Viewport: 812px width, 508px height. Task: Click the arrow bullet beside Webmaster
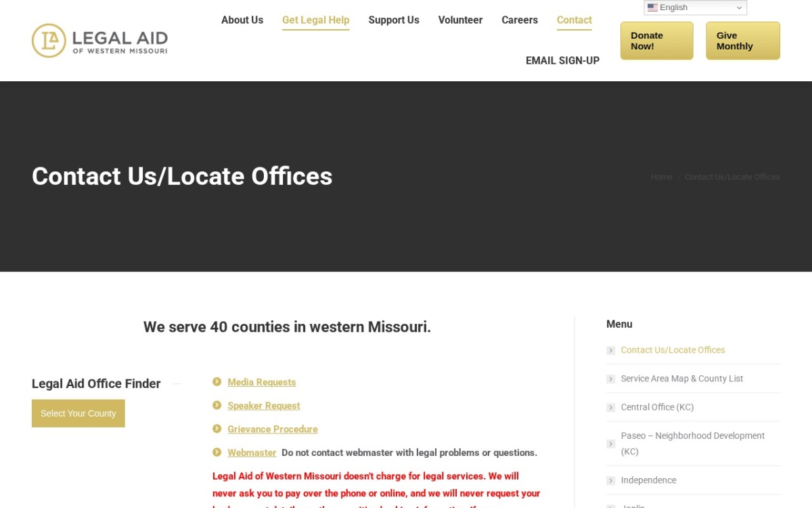coord(217,452)
